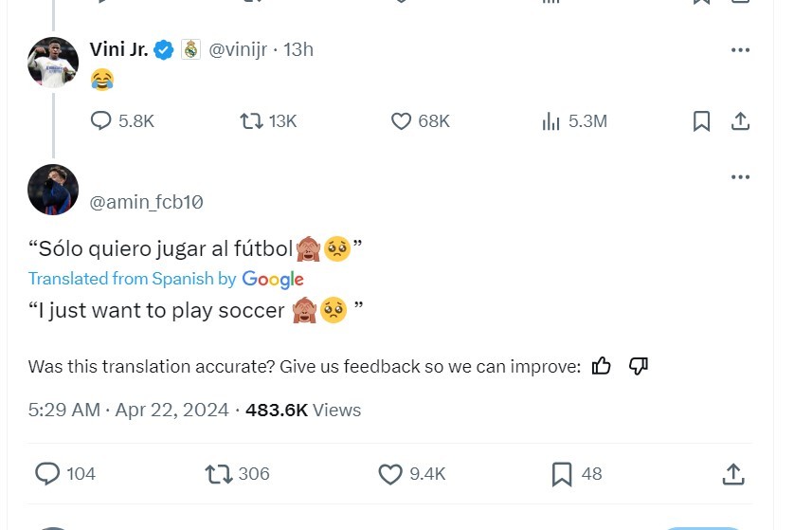Image resolution: width=812 pixels, height=530 pixels.
Task: Give thumbs down on translation accuracy
Action: tap(639, 366)
